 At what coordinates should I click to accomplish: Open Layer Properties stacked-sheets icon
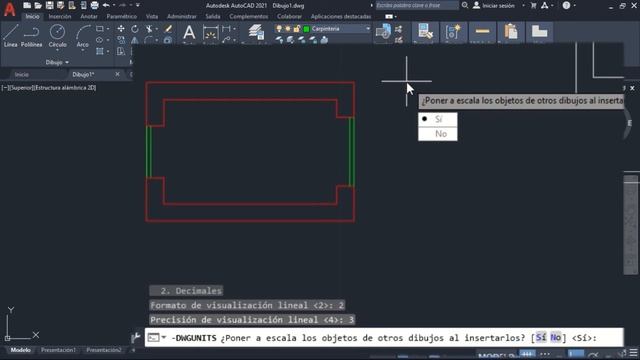[256, 32]
